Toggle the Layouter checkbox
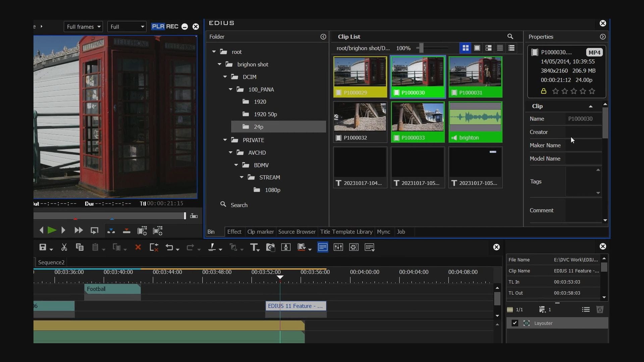This screenshot has height=362, width=644. click(515, 323)
